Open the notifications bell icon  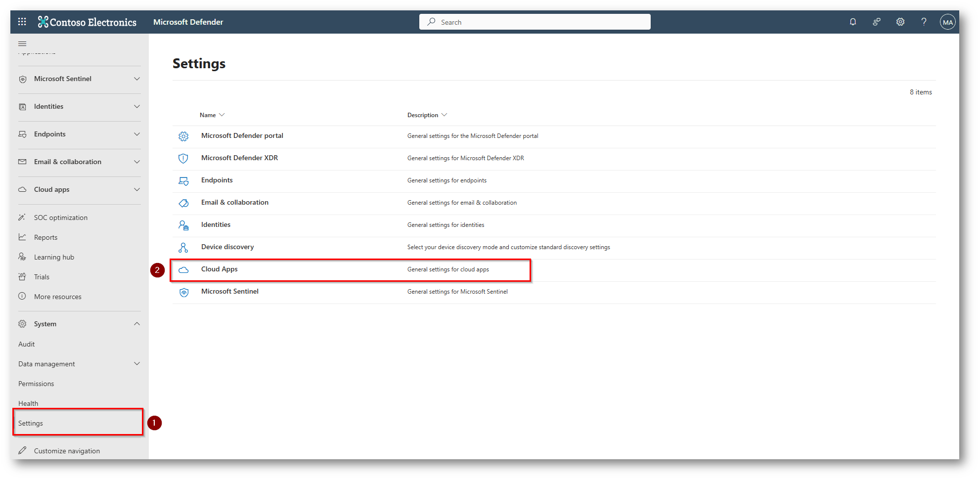(853, 22)
